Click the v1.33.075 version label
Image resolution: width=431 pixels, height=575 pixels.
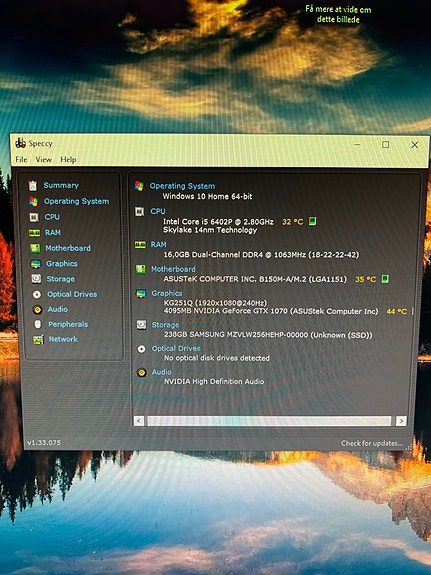click(x=44, y=443)
